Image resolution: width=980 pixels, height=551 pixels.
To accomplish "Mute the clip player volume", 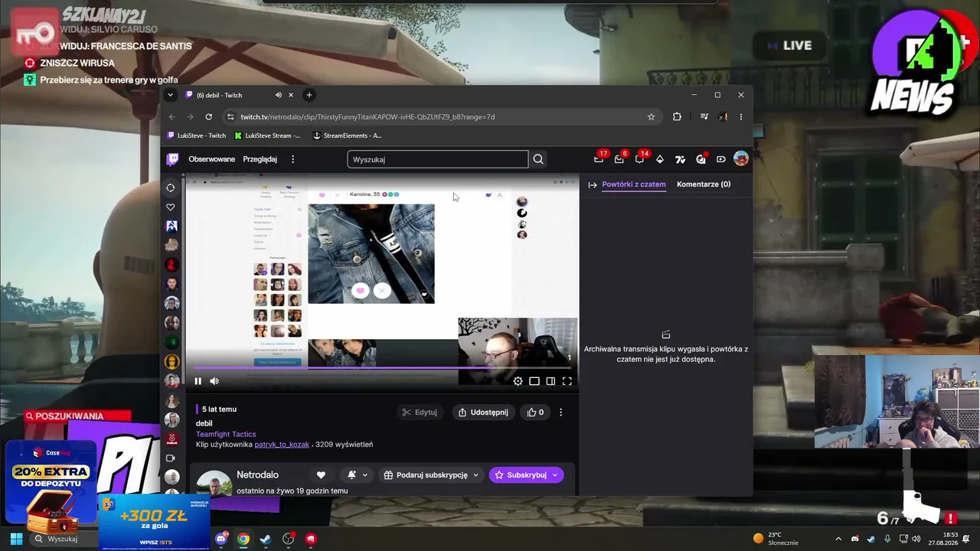I will [x=214, y=381].
